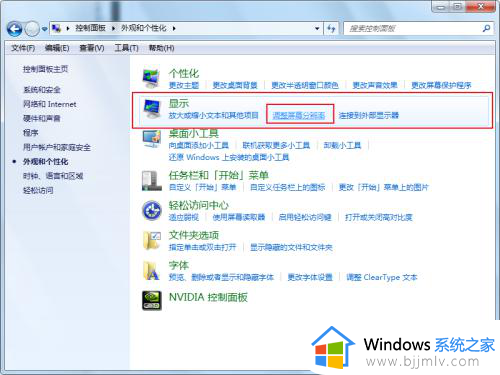500x375 pixels.
Task: Open 任务栏和「开始」菜单 heading
Action: click(219, 175)
